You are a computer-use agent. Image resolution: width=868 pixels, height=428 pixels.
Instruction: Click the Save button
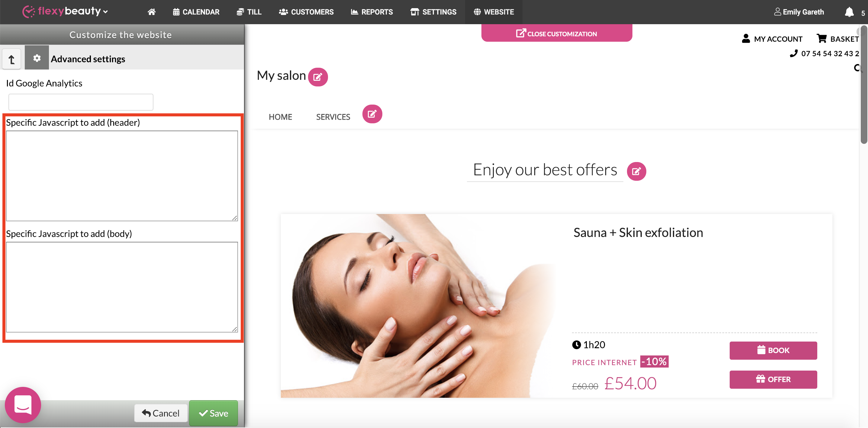coord(213,413)
